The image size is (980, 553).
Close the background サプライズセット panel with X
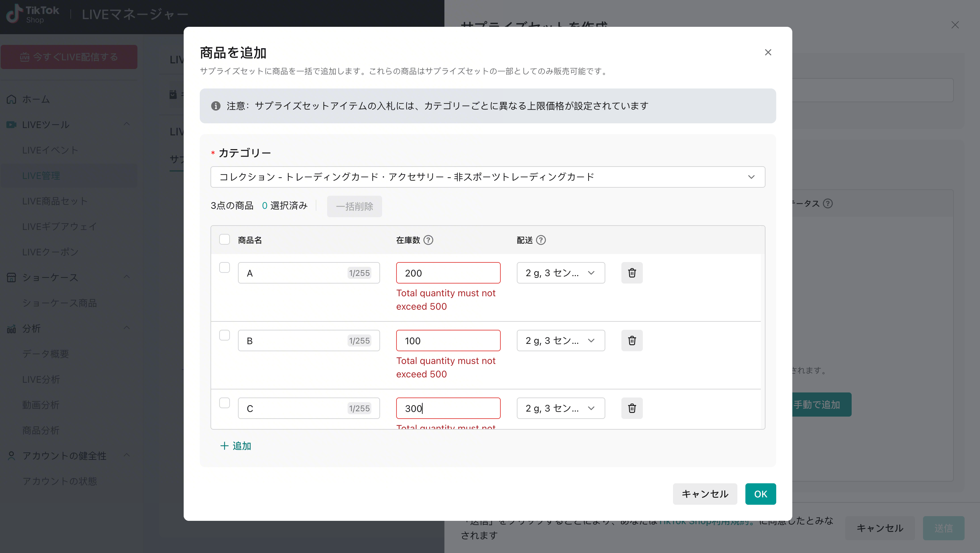(x=955, y=25)
